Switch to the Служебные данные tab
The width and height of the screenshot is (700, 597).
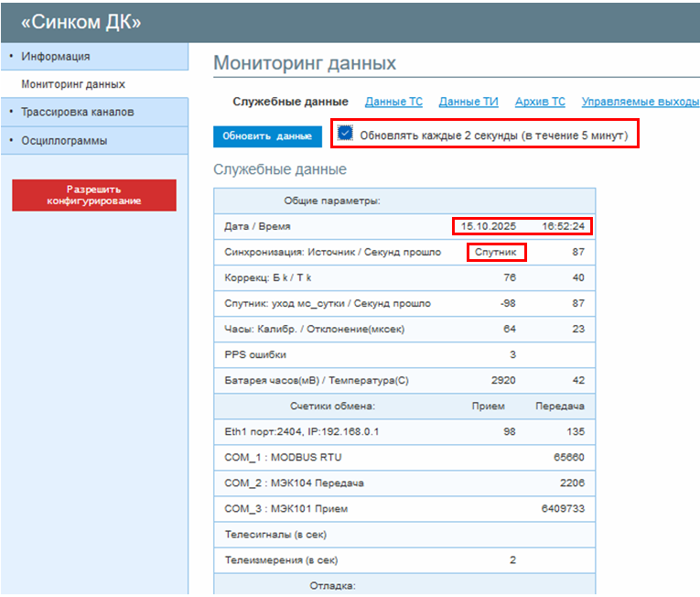click(x=290, y=102)
